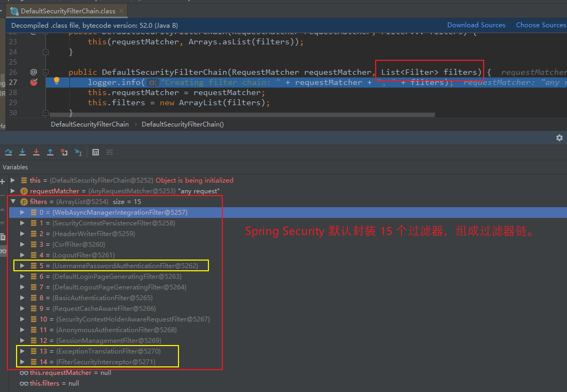The width and height of the screenshot is (567, 392).
Task: Click the 'size = 15' filters value
Action: click(x=127, y=201)
